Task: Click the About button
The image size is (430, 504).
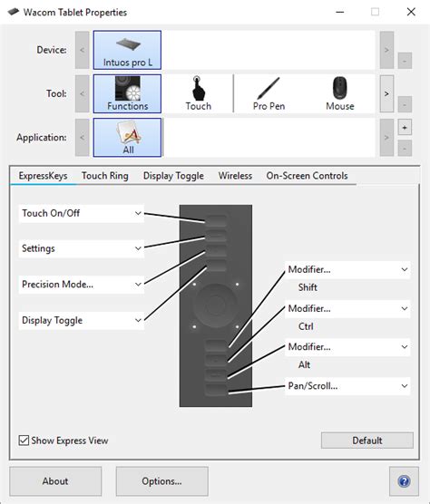Action: point(55,481)
